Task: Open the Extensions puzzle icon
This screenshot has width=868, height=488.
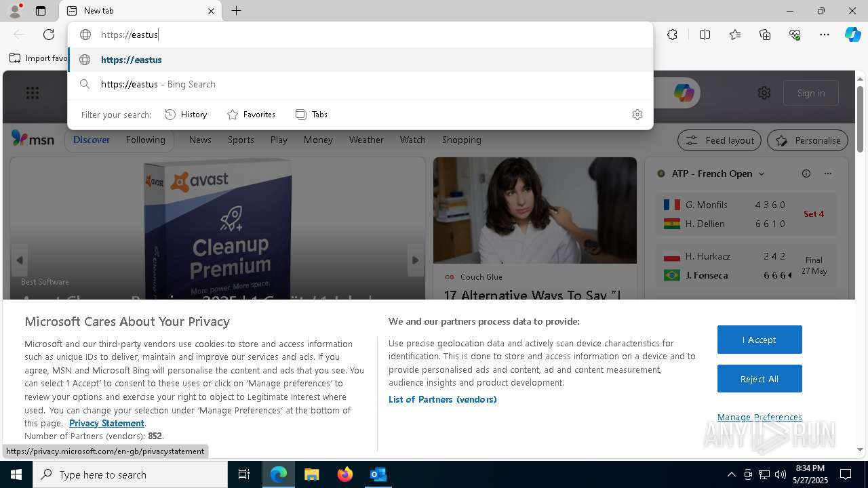Action: click(672, 35)
